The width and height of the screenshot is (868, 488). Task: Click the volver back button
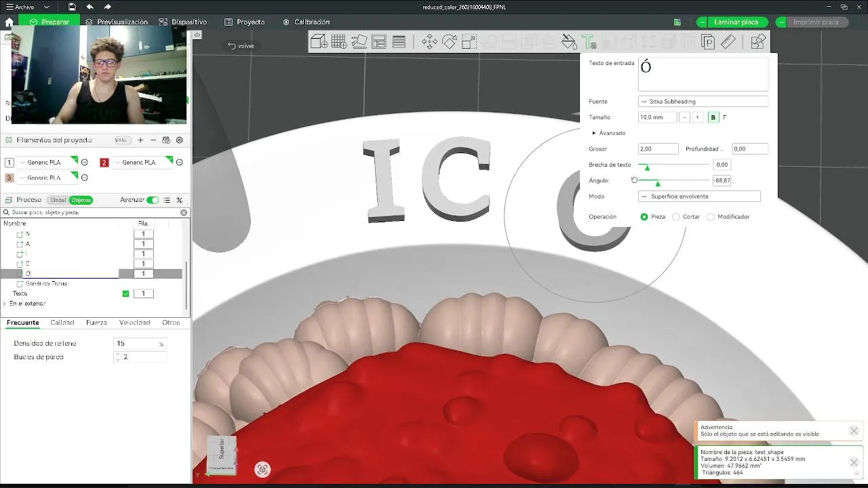[x=241, y=46]
